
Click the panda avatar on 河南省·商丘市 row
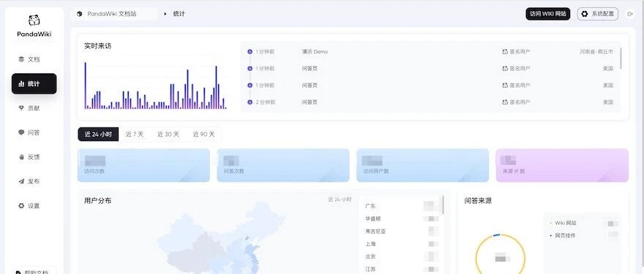pyautogui.click(x=505, y=52)
